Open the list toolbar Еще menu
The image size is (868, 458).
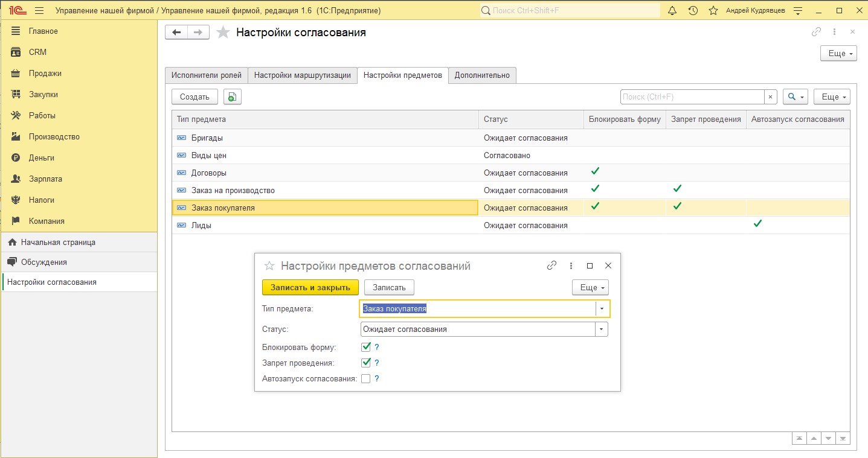pos(832,97)
